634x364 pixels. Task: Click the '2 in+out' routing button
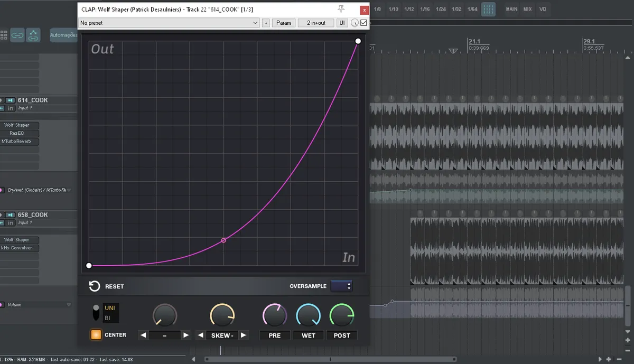[316, 23]
